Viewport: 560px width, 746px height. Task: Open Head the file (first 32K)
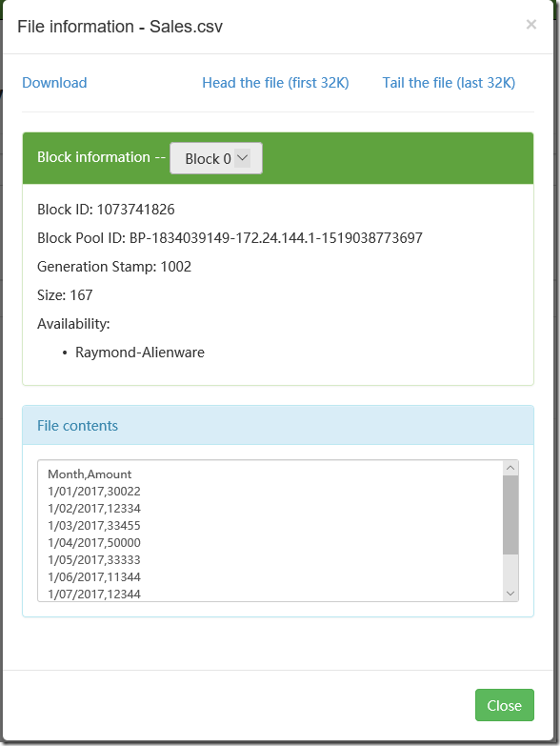275,83
